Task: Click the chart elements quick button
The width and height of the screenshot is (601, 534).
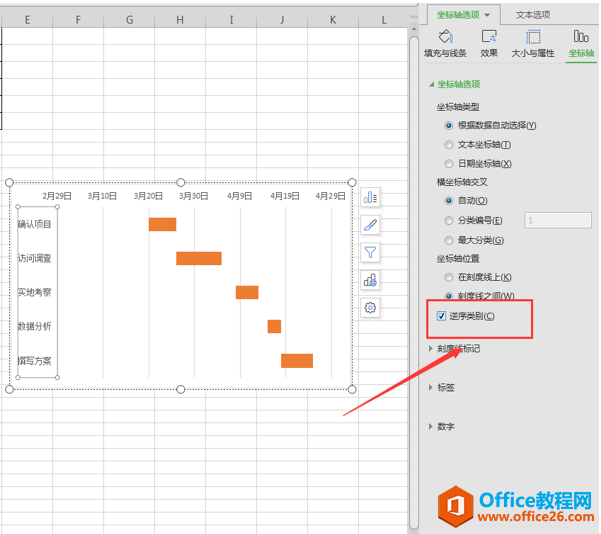Action: click(370, 197)
